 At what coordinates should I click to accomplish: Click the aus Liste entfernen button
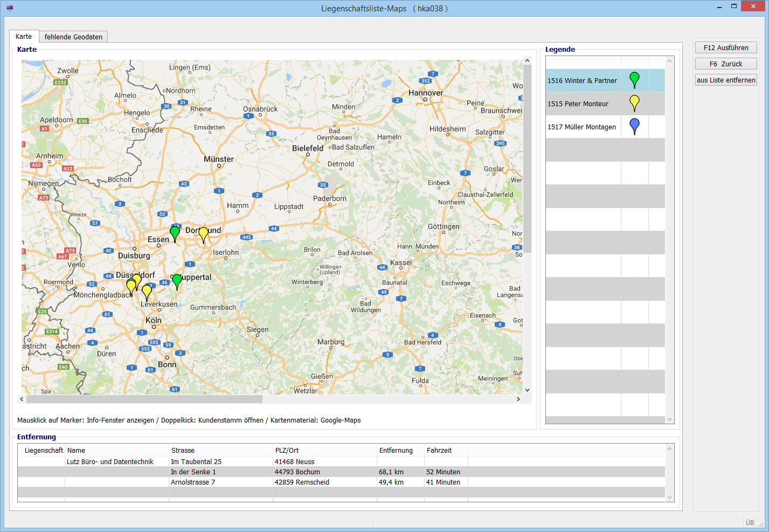[x=725, y=80]
